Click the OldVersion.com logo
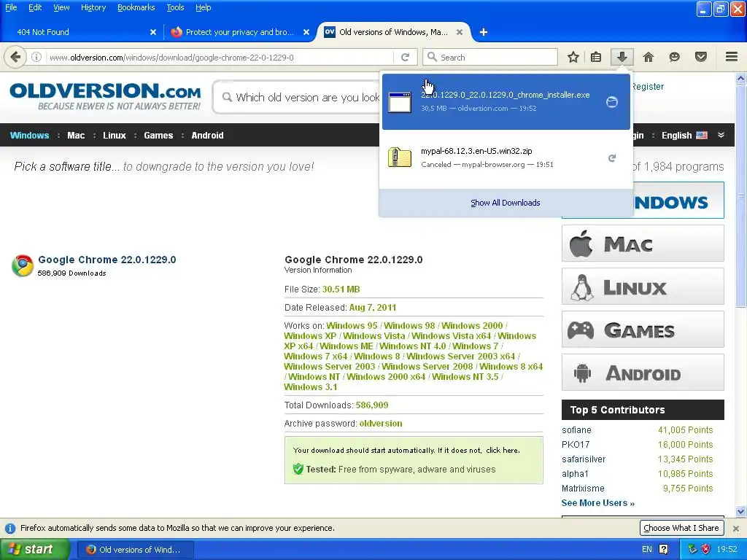The height and width of the screenshot is (560, 747). (x=105, y=96)
